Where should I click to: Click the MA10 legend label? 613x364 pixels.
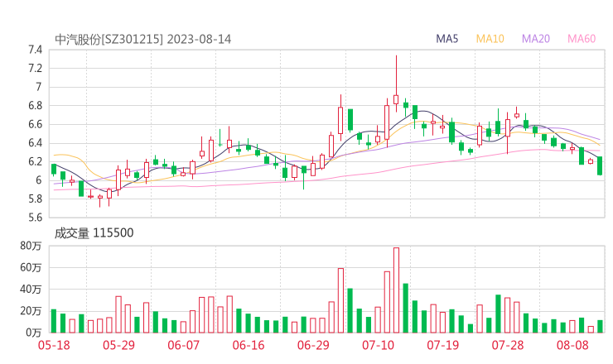pyautogui.click(x=490, y=39)
